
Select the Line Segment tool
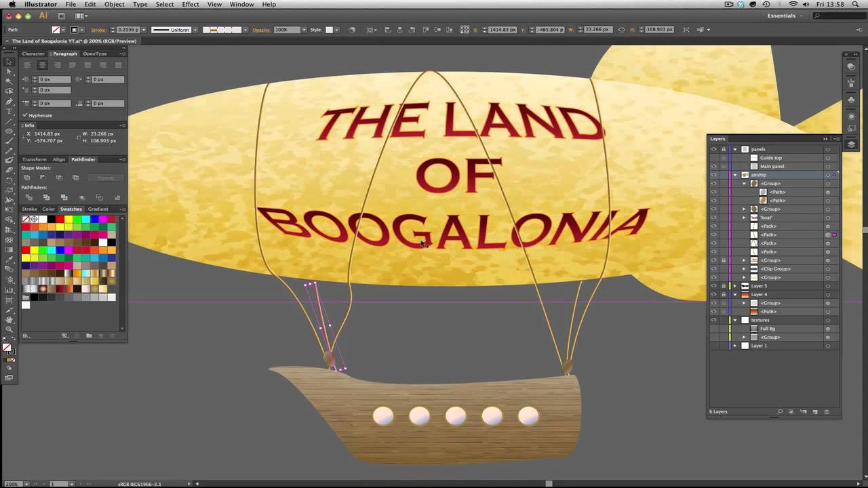[x=9, y=121]
